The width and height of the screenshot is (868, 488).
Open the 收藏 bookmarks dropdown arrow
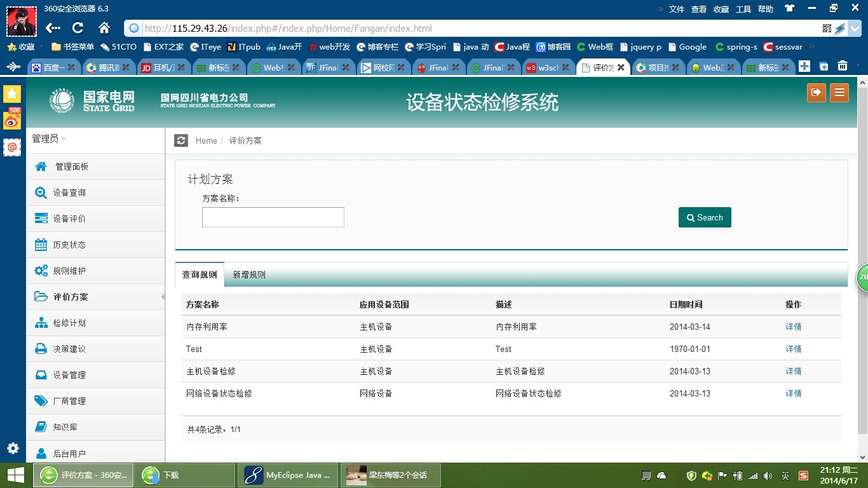coord(42,46)
